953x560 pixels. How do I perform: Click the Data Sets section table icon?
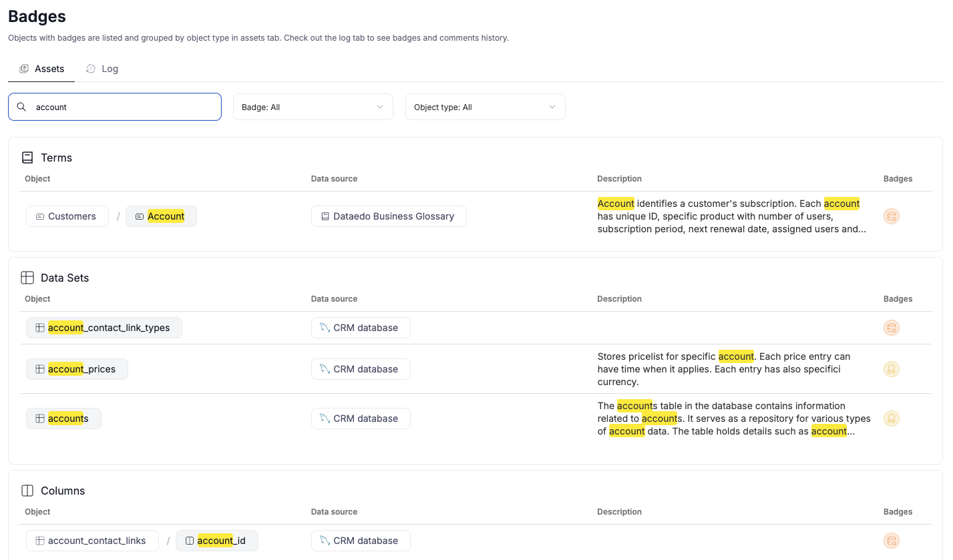[27, 278]
